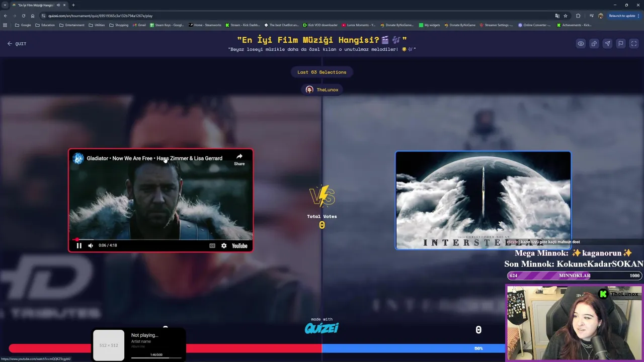644x362 pixels.
Task: Open the Stream - Kick Dashboard bookmark
Action: tap(243, 25)
